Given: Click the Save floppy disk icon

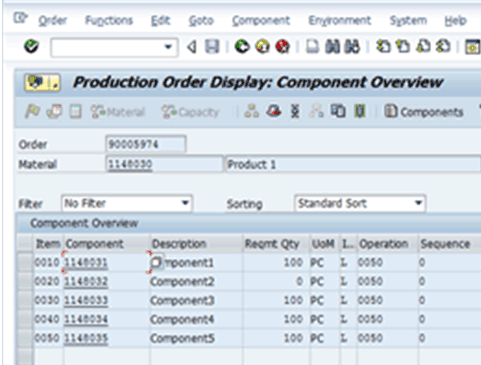Looking at the screenshot, I should tap(212, 47).
